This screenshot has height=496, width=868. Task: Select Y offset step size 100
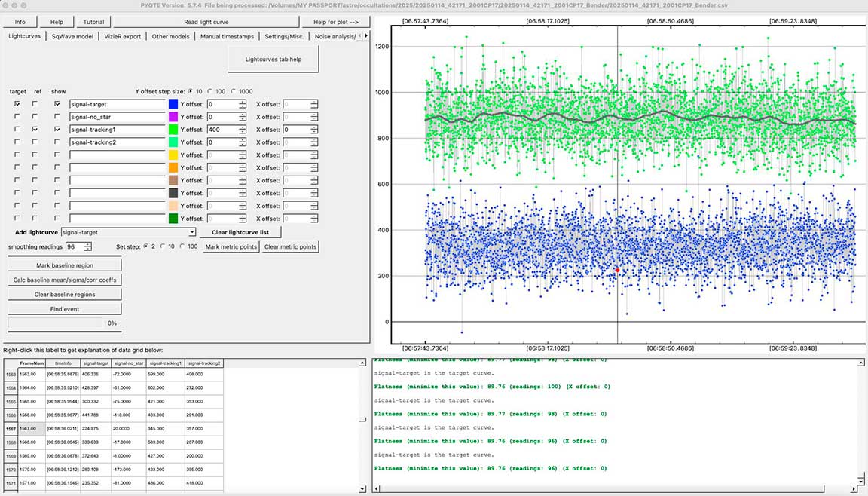[x=209, y=91]
